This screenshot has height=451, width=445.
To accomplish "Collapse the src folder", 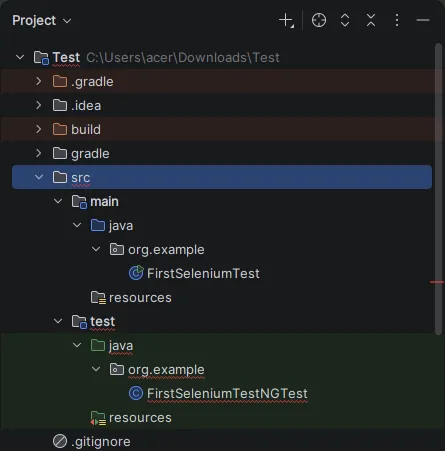I will [39, 177].
